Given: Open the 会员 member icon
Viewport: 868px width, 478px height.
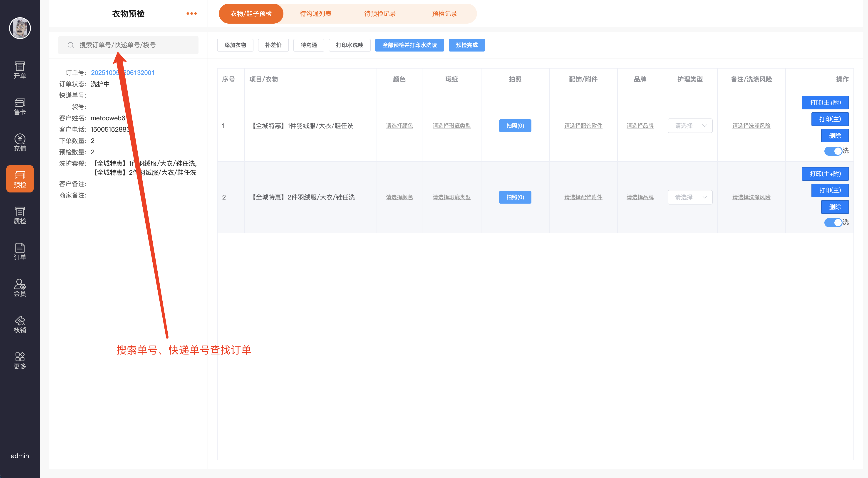Looking at the screenshot, I should click(20, 288).
